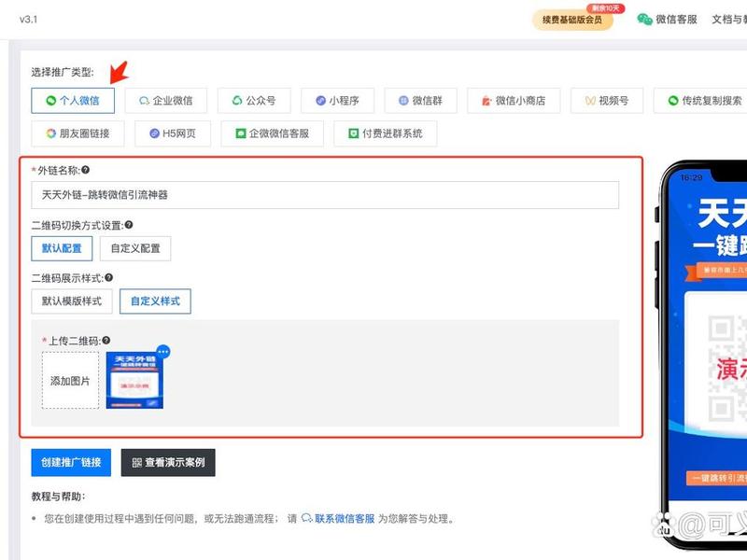This screenshot has height=560, width=747.
Task: Click the chat bubble icon before 联系微信客服
Action: [307, 518]
